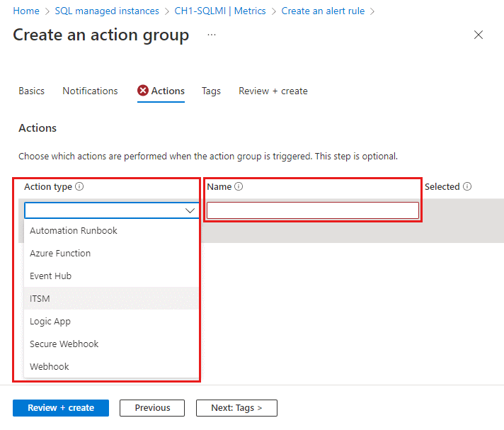Close the Create an action group pane
504x430 pixels.
pyautogui.click(x=479, y=35)
